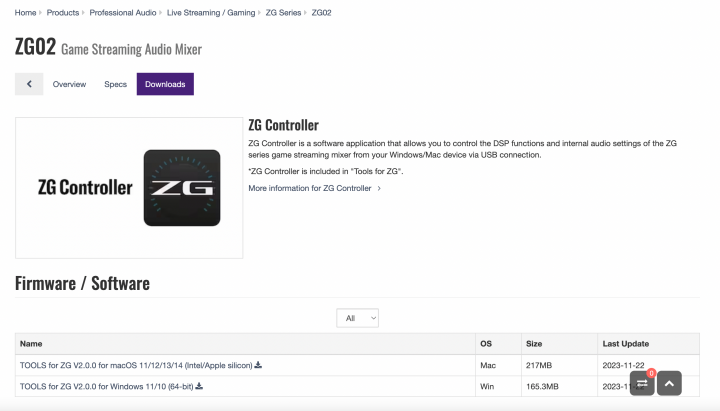Click download icon for macOS tools
The height and width of the screenshot is (411, 720).
point(258,365)
